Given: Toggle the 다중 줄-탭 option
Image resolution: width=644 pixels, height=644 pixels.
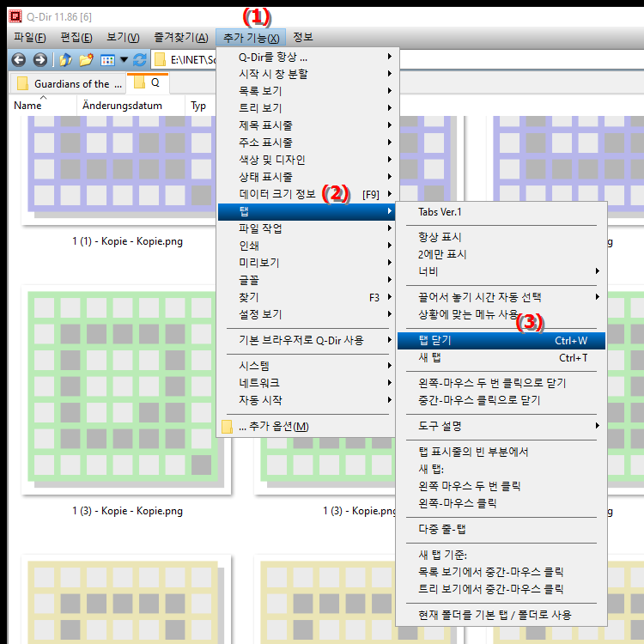Looking at the screenshot, I should (x=501, y=530).
